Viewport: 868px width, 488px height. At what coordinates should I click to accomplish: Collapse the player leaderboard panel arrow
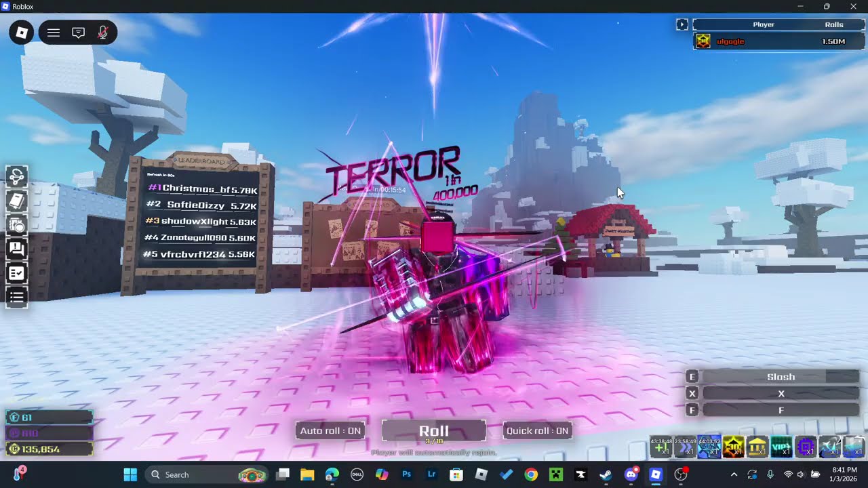pos(682,24)
